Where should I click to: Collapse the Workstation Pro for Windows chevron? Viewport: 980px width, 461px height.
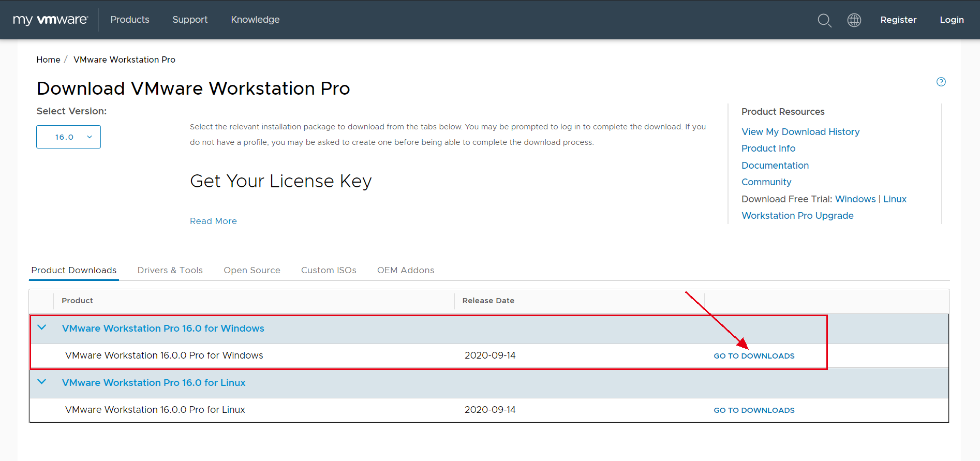[x=42, y=328]
